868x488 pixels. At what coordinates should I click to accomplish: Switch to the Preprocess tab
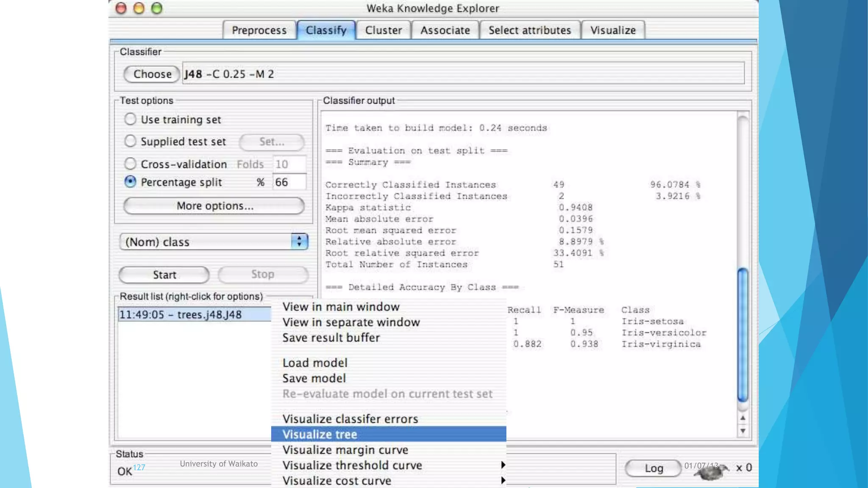pyautogui.click(x=259, y=30)
